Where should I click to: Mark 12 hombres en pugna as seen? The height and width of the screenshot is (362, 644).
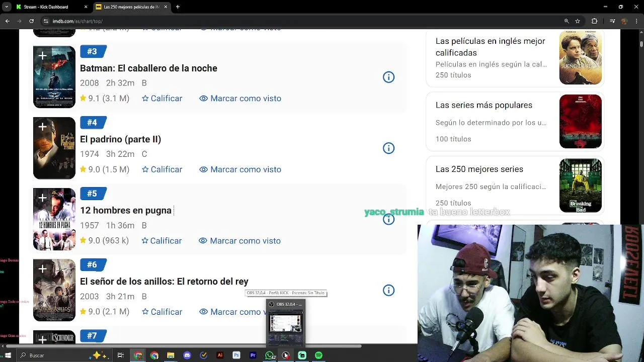click(239, 241)
